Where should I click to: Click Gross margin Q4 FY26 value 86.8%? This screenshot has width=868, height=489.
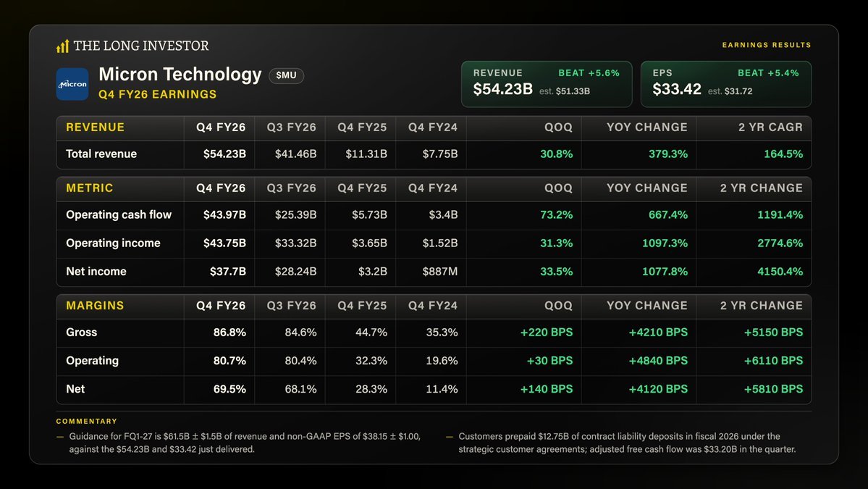[229, 333]
